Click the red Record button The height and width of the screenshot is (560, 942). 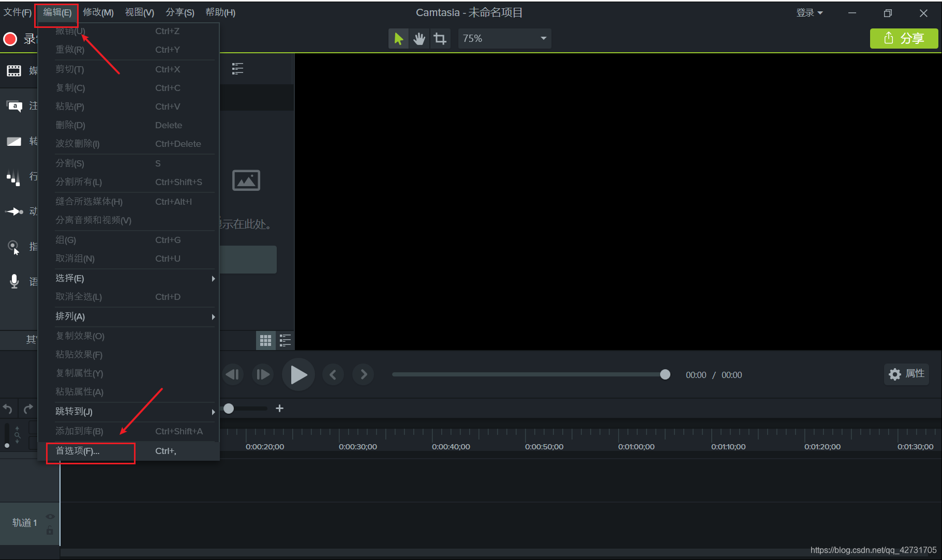[x=10, y=39]
